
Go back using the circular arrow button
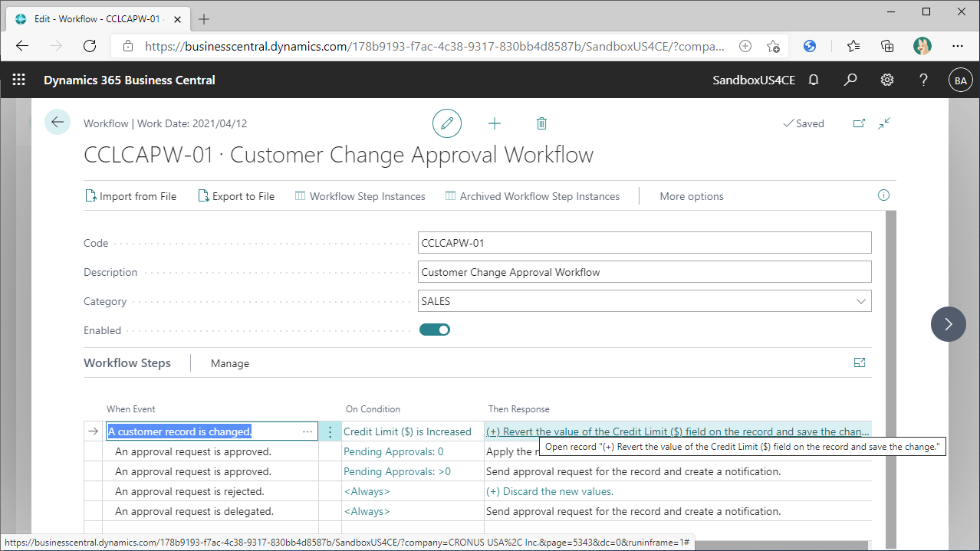(x=58, y=123)
